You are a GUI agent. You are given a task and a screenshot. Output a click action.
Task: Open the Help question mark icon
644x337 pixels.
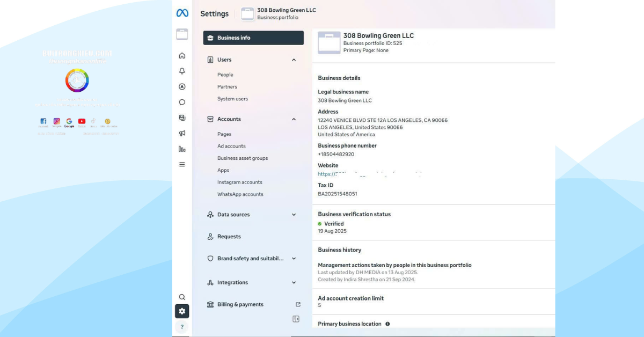point(182,327)
